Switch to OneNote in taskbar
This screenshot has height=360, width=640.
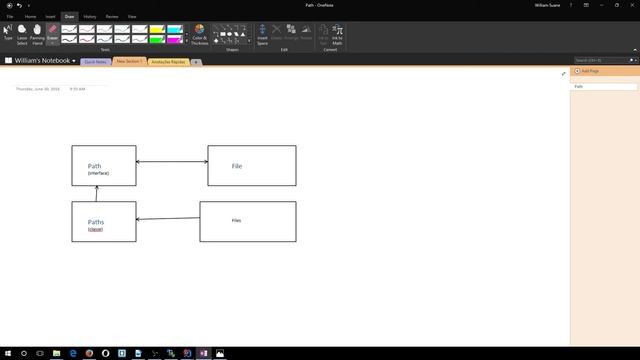click(x=203, y=353)
